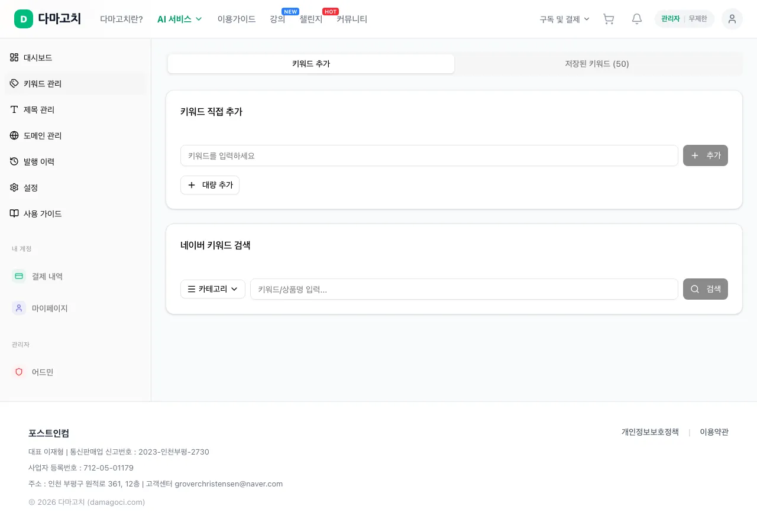Open 강의 menu item

pyautogui.click(x=277, y=19)
